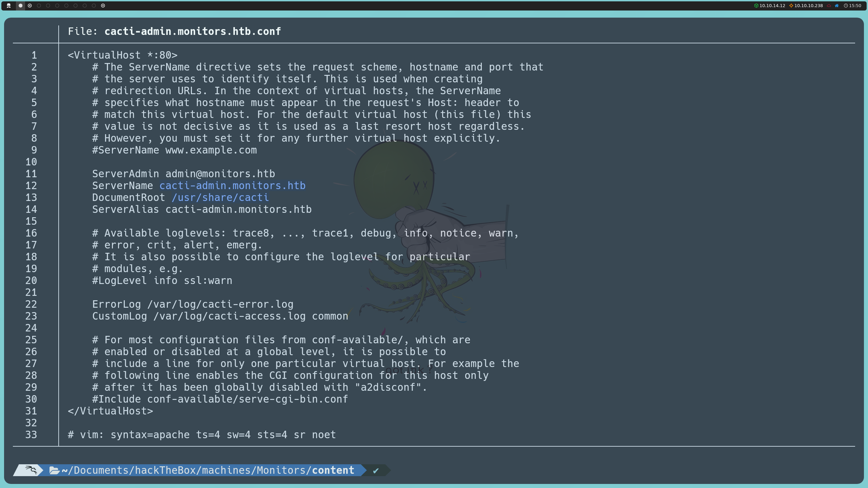Click the cacti-admin.monitors.htb ServerName link
868x488 pixels.
(232, 186)
